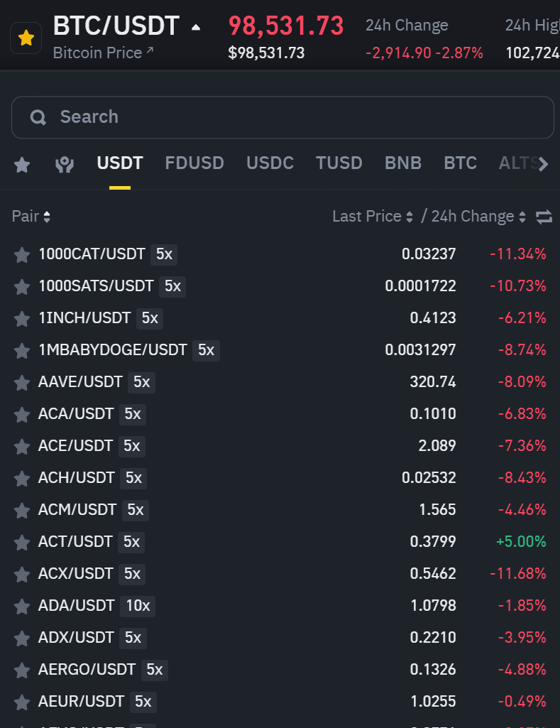
Task: Open the ACX/USDT pair
Action: 280,574
